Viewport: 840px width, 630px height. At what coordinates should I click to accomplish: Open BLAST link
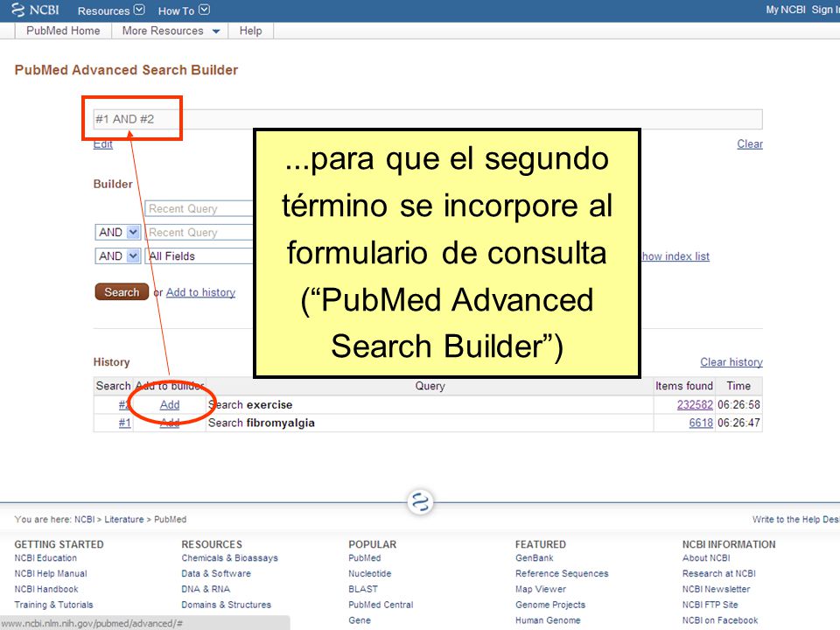click(x=362, y=589)
